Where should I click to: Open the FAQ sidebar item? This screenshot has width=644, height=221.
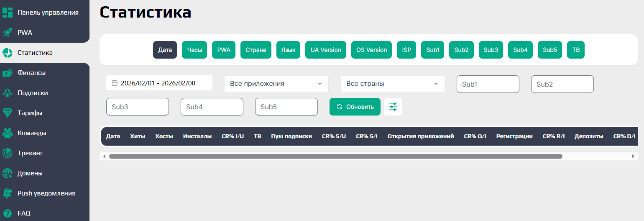(x=45, y=213)
